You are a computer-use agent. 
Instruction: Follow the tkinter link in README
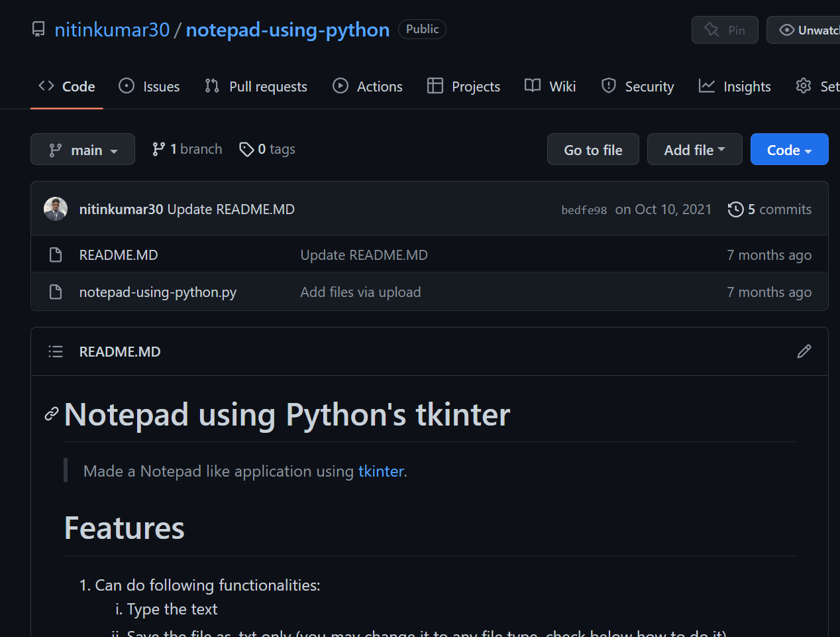[381, 471]
